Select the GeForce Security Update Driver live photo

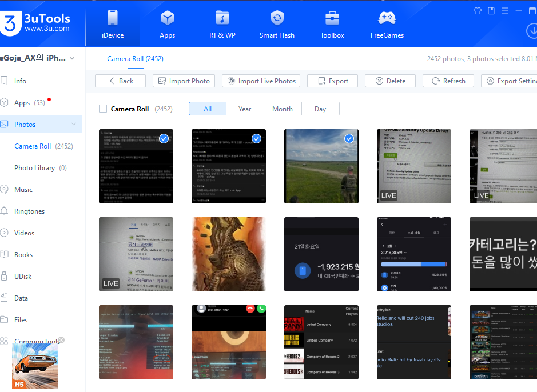click(x=414, y=166)
